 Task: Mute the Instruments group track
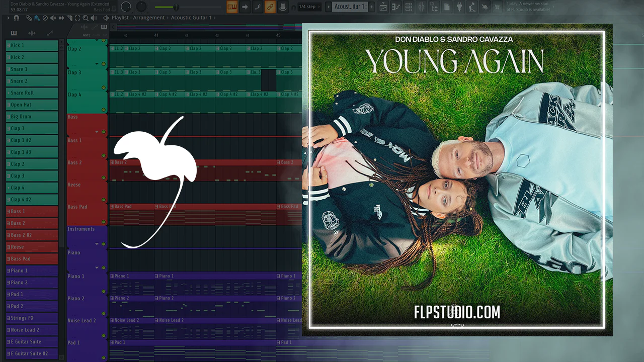click(x=104, y=244)
